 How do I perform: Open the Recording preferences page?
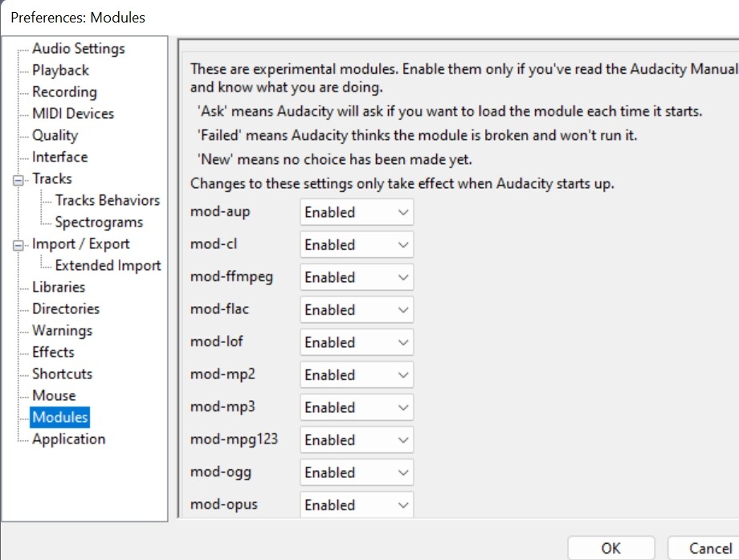(x=64, y=92)
